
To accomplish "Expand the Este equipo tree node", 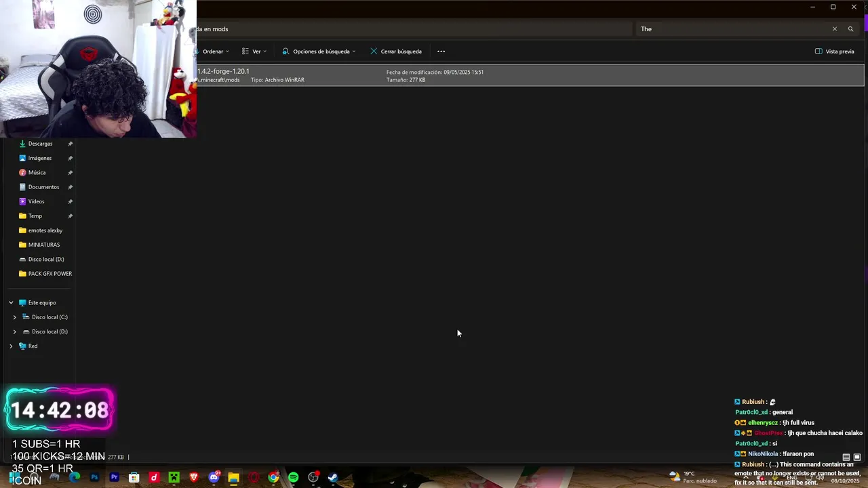I will tap(11, 303).
